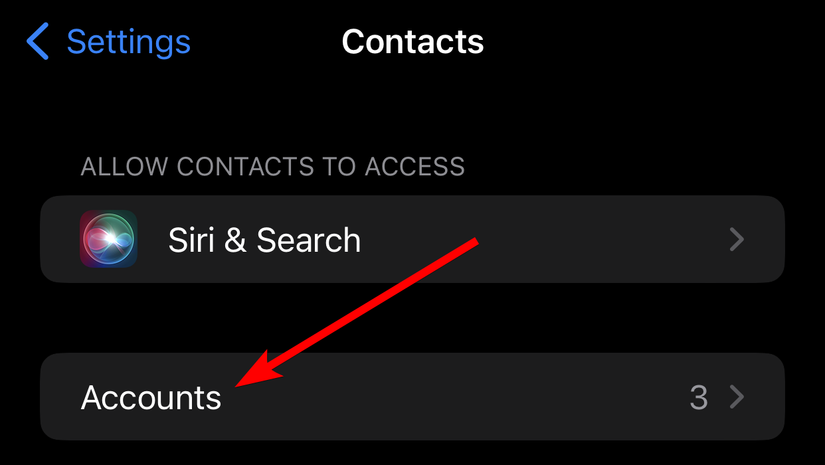Expand Accounts via arrow beside the 3
This screenshot has width=825, height=465.
pyautogui.click(x=737, y=397)
